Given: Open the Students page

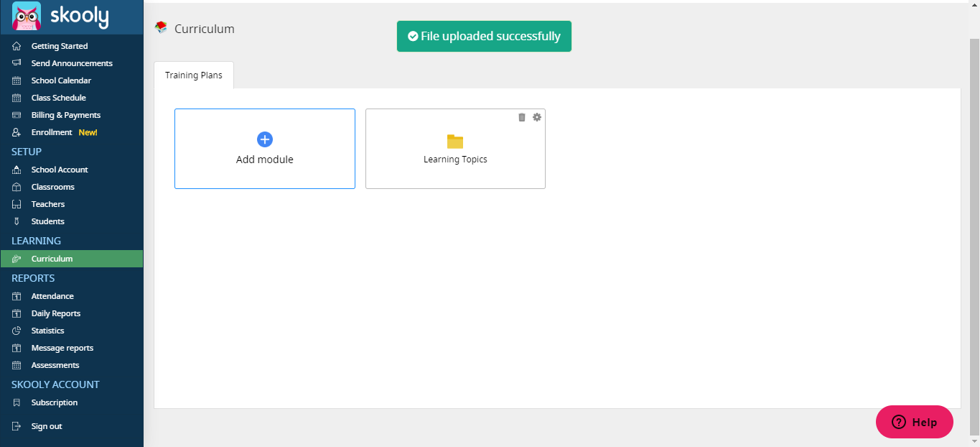Looking at the screenshot, I should (48, 221).
